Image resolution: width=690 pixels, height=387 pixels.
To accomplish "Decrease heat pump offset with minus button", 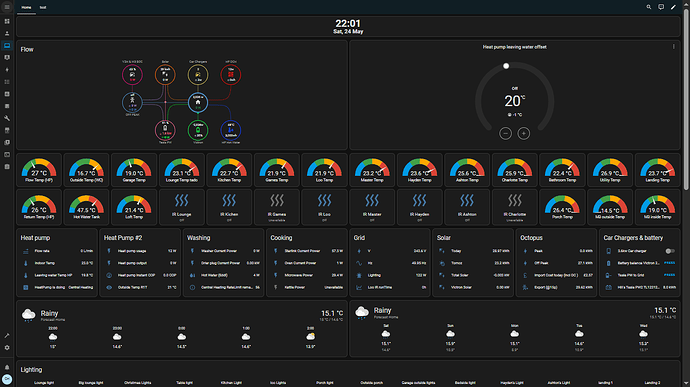I will 505,133.
